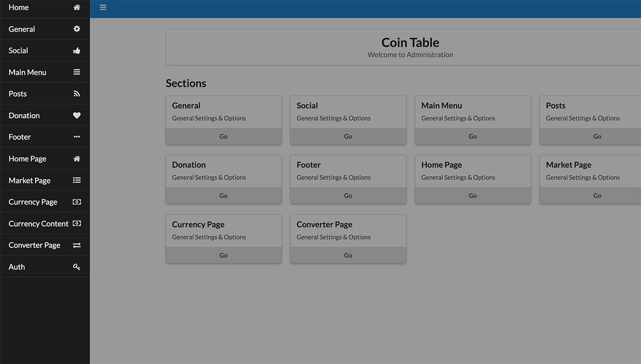
Task: Click the money bill icon beside Currency Page
Action: pyautogui.click(x=77, y=202)
